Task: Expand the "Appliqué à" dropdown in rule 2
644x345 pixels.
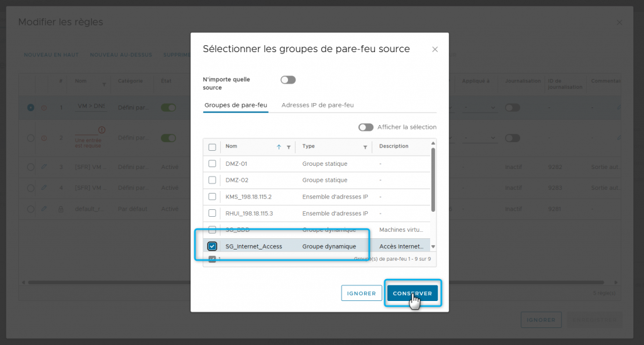Action: click(480, 138)
